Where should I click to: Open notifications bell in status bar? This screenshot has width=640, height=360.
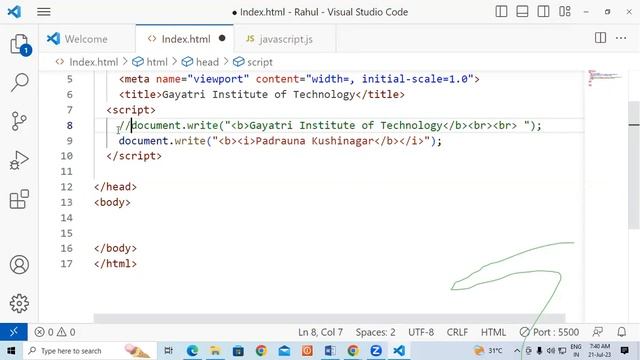(x=621, y=332)
